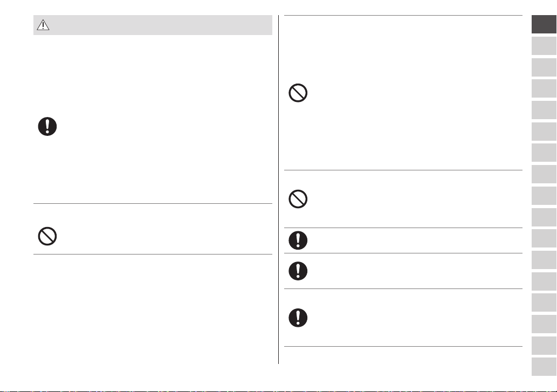Click the mandatory exclamation icon in the left column
The image size is (557, 392).
tap(47, 126)
